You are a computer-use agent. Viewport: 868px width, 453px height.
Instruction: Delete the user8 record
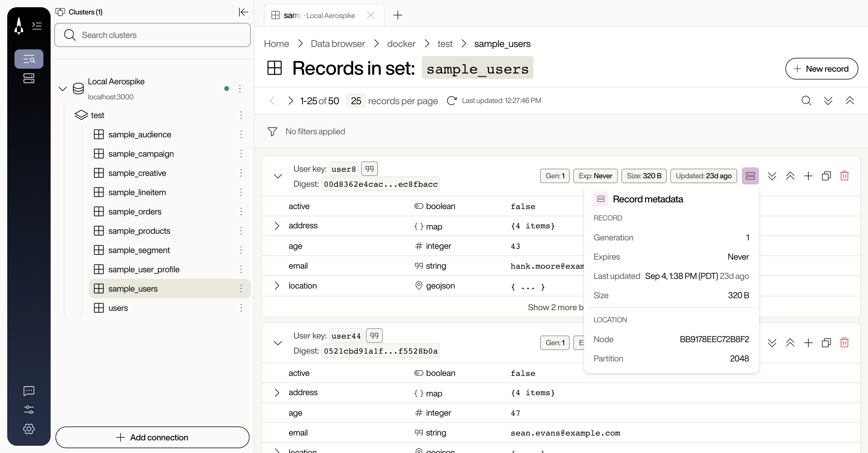click(844, 176)
